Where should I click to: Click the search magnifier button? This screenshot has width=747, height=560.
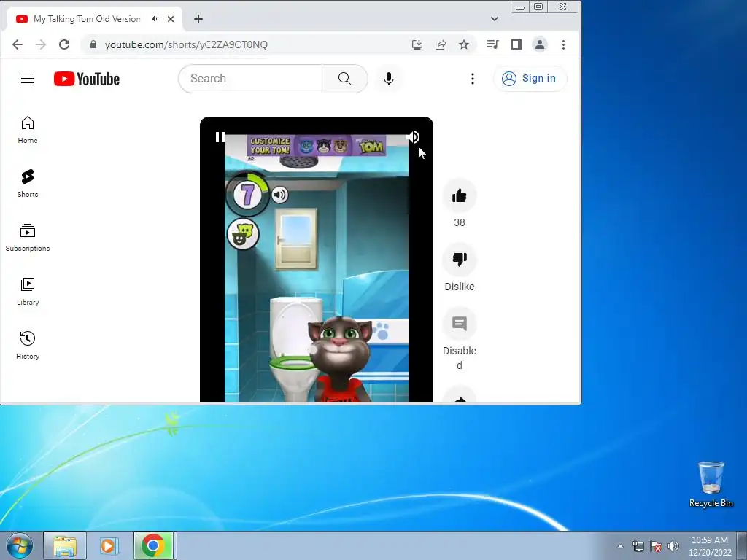tap(344, 79)
